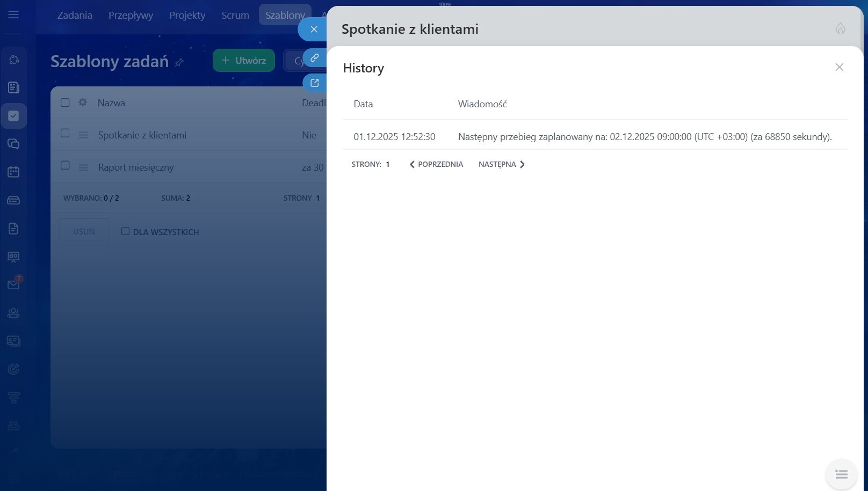
Task: Open the Messenger chat bubbles icon
Action: tap(13, 144)
